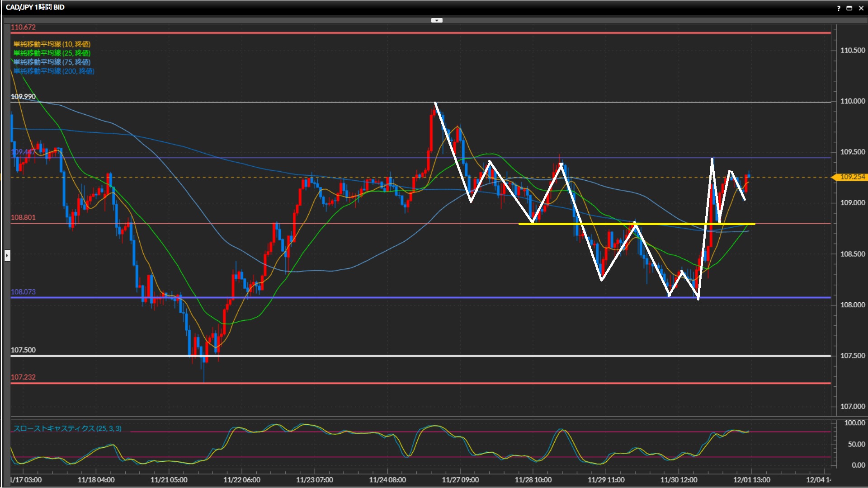Expand the left side panel arrow
The width and height of the screenshot is (868, 488).
(7, 256)
